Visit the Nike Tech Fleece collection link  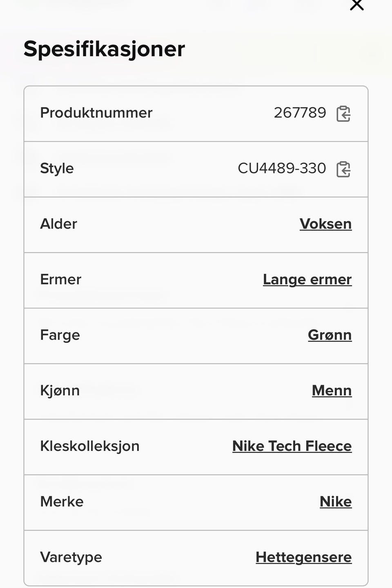(292, 446)
